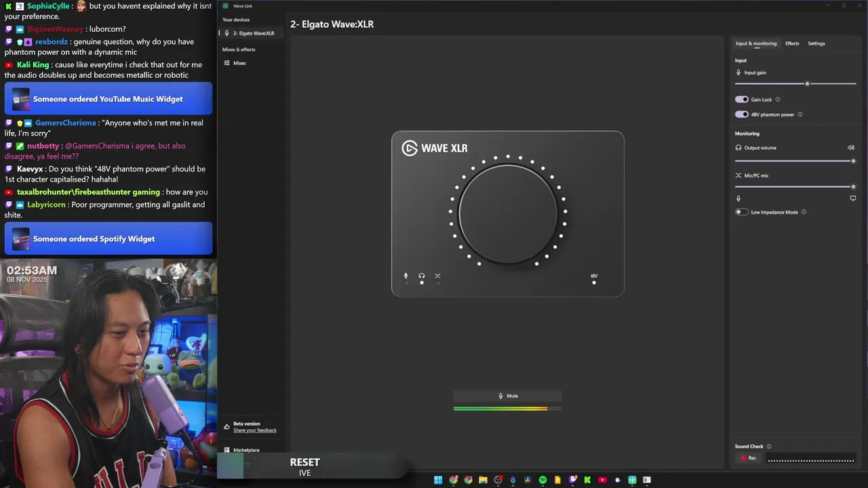Select the 2- Elgato Wave:XLR device

[x=251, y=33]
